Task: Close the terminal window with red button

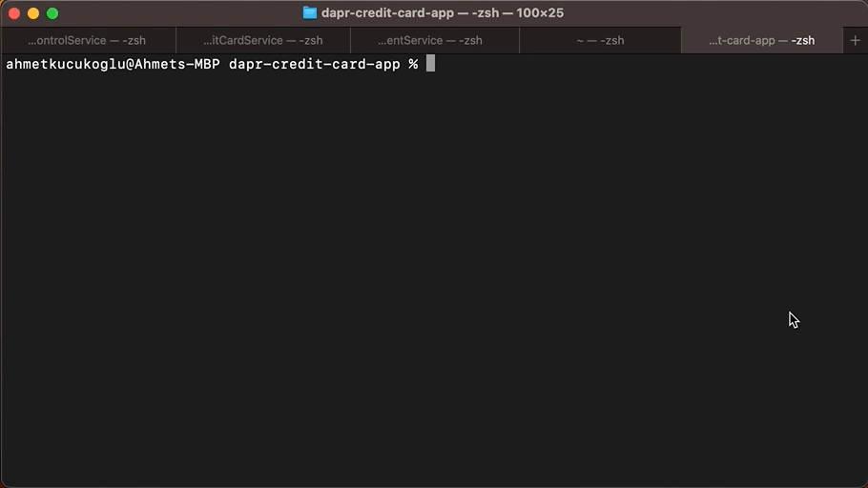Action: pyautogui.click(x=14, y=13)
